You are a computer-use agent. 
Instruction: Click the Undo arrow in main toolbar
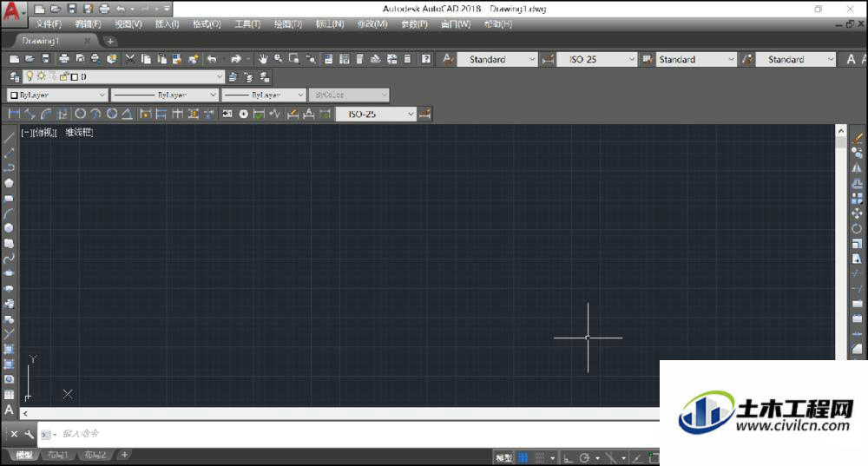212,59
